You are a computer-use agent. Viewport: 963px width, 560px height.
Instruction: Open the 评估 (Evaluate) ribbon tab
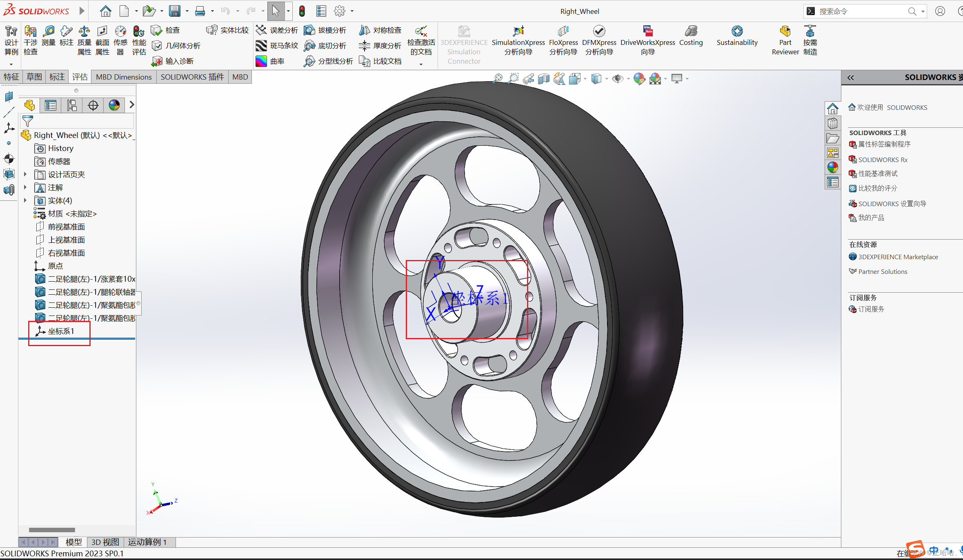pyautogui.click(x=80, y=77)
